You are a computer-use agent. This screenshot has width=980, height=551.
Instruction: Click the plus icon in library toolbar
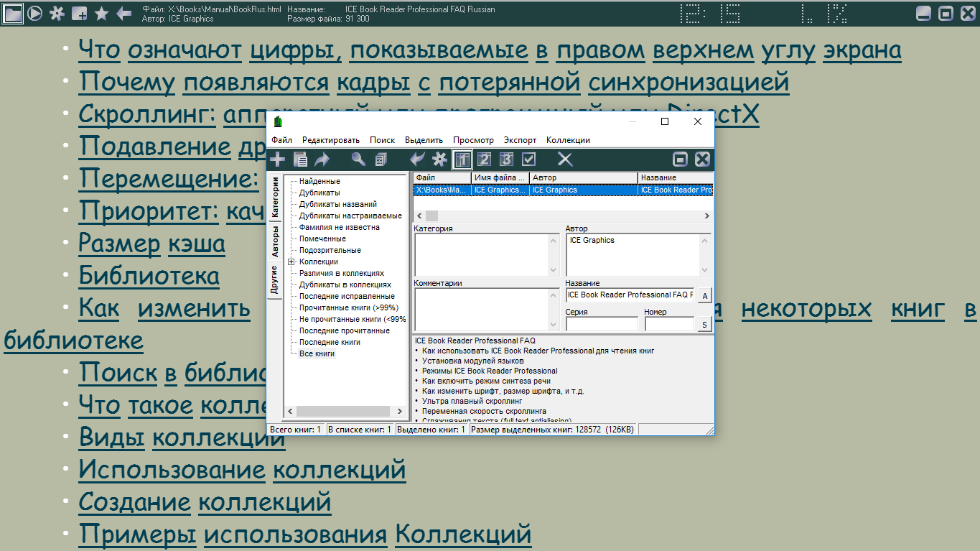pyautogui.click(x=278, y=159)
